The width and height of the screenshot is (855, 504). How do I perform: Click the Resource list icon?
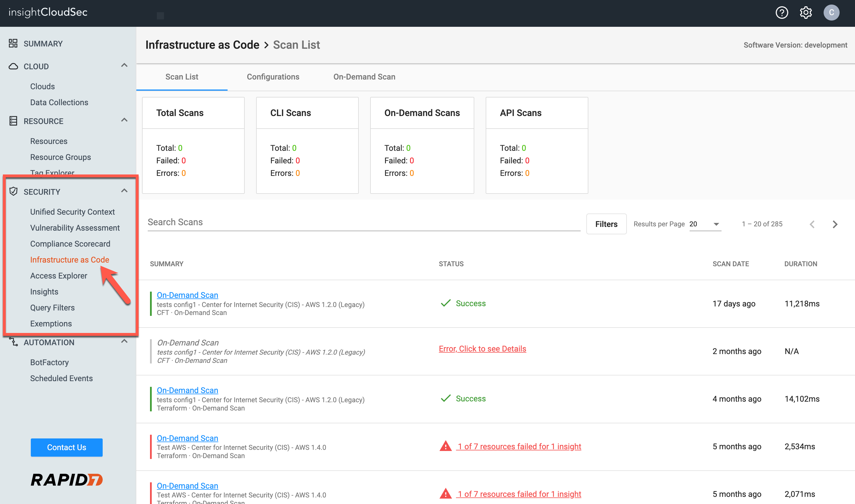coord(13,121)
